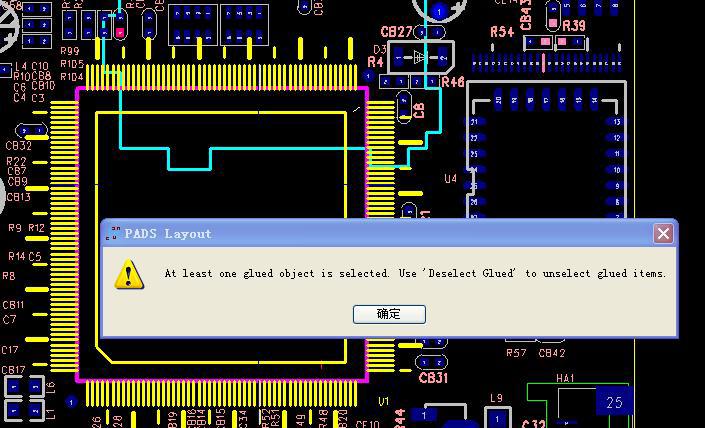Image resolution: width=705 pixels, height=428 pixels.
Task: Select the R12 reference label
Action: [x=36, y=228]
